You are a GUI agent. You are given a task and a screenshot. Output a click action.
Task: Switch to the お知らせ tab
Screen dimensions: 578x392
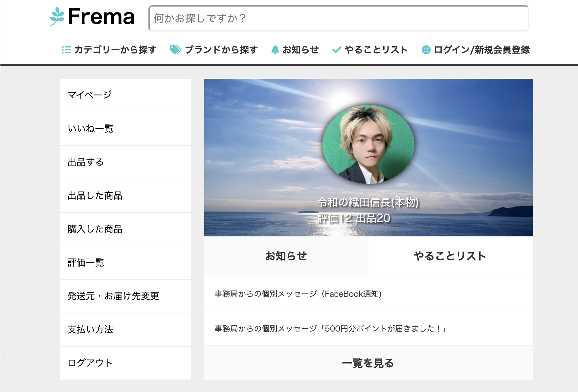tap(286, 256)
